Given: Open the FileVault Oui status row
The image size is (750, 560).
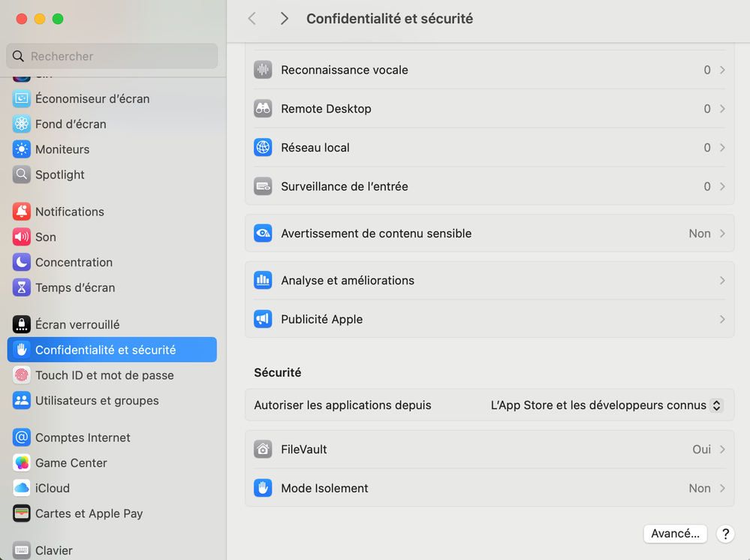Looking at the screenshot, I should click(489, 450).
